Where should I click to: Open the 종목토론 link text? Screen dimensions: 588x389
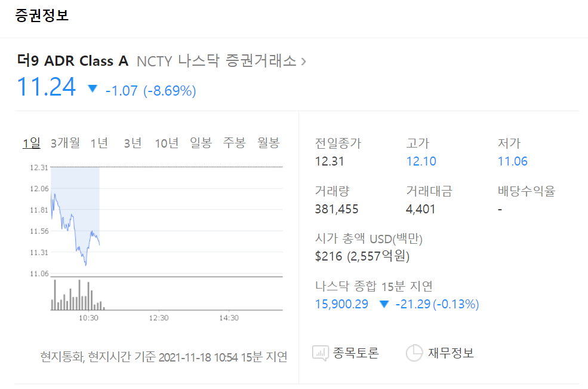pyautogui.click(x=356, y=353)
